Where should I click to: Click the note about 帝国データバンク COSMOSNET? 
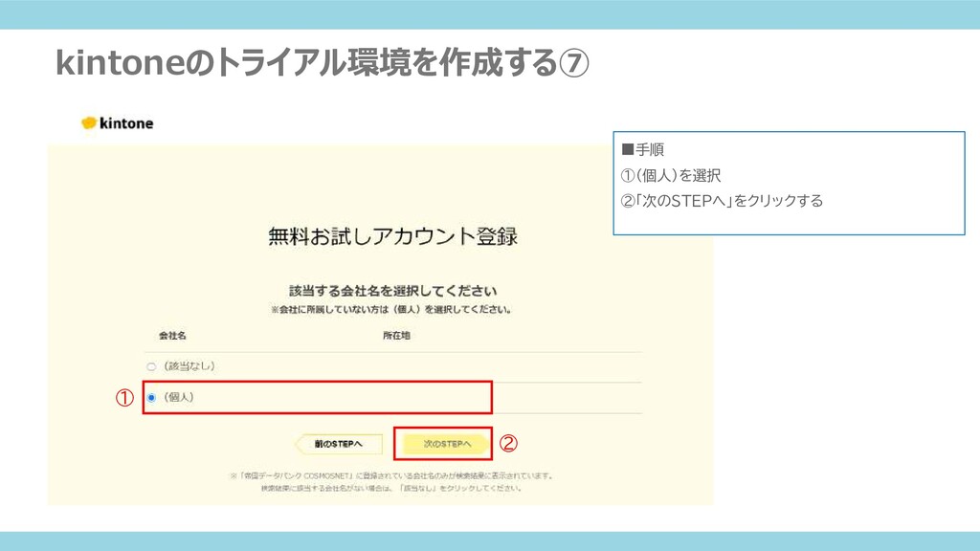click(x=391, y=482)
